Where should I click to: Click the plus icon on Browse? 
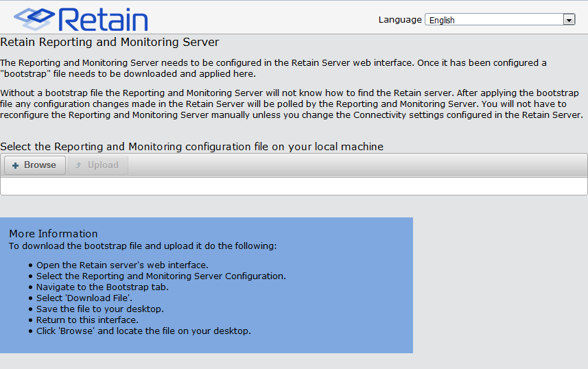16,165
